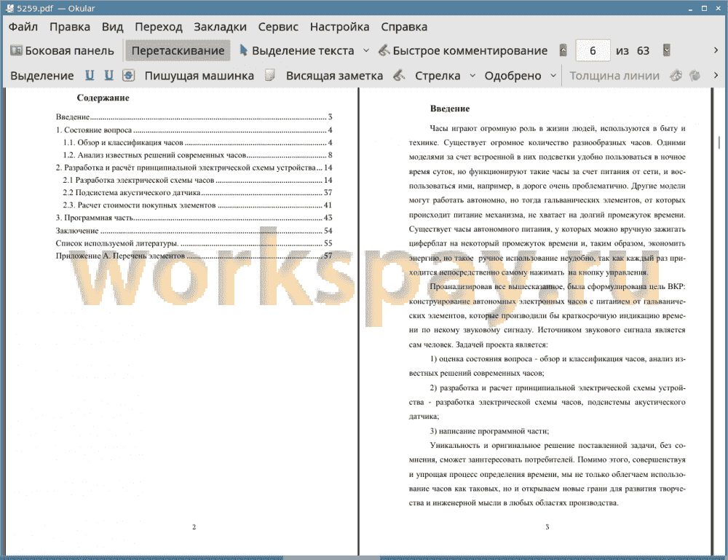Enable the Пишущая машинка typewriter tool
The height and width of the screenshot is (560, 728).
point(199,76)
